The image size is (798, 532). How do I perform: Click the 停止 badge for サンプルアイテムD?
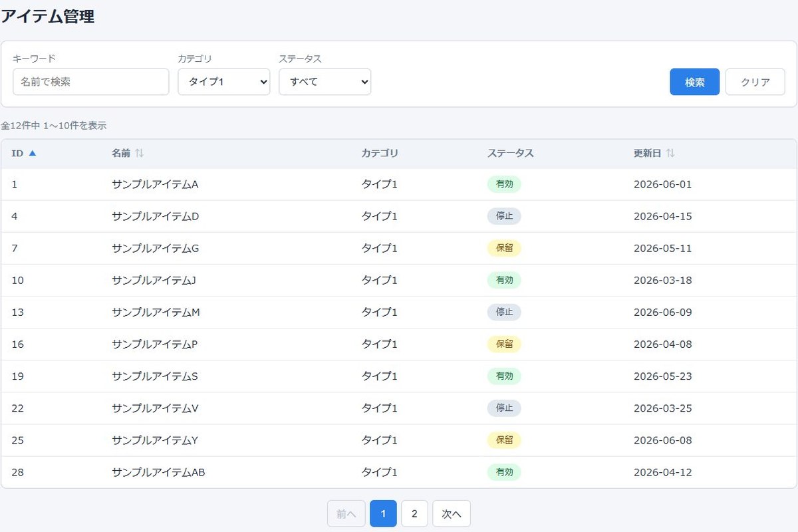504,216
